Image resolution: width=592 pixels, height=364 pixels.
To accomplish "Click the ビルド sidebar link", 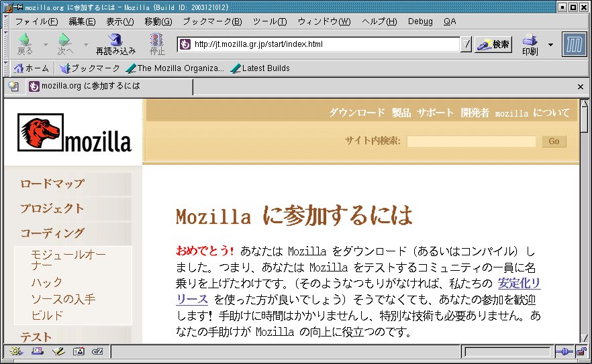I will [47, 315].
